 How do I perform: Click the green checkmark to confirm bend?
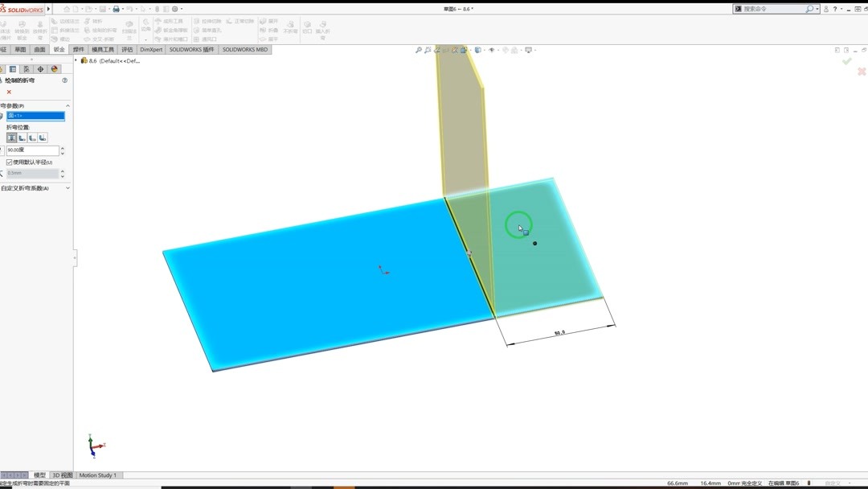[x=845, y=60]
